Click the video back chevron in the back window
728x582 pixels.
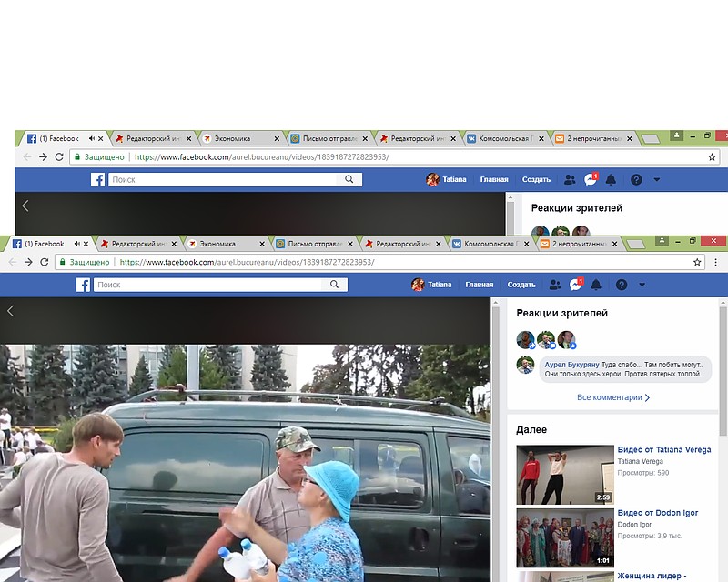pos(25,206)
